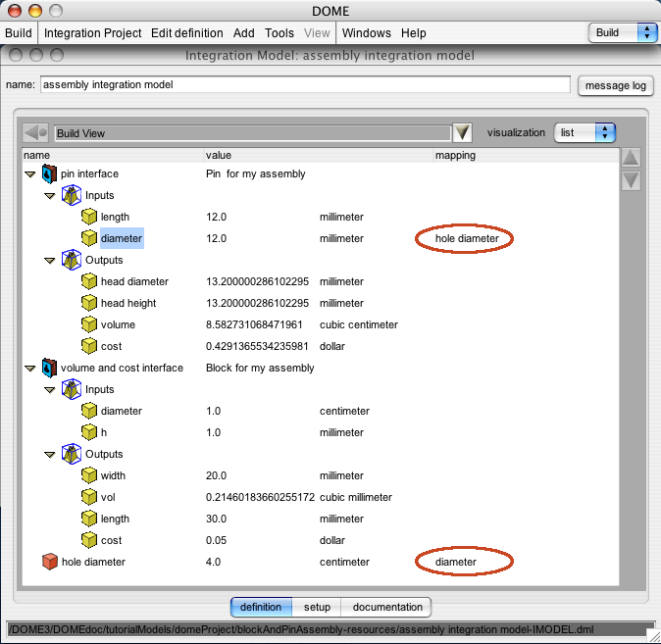This screenshot has height=644, width=661.
Task: Click the cubic centimeter unit for volume
Action: (359, 324)
